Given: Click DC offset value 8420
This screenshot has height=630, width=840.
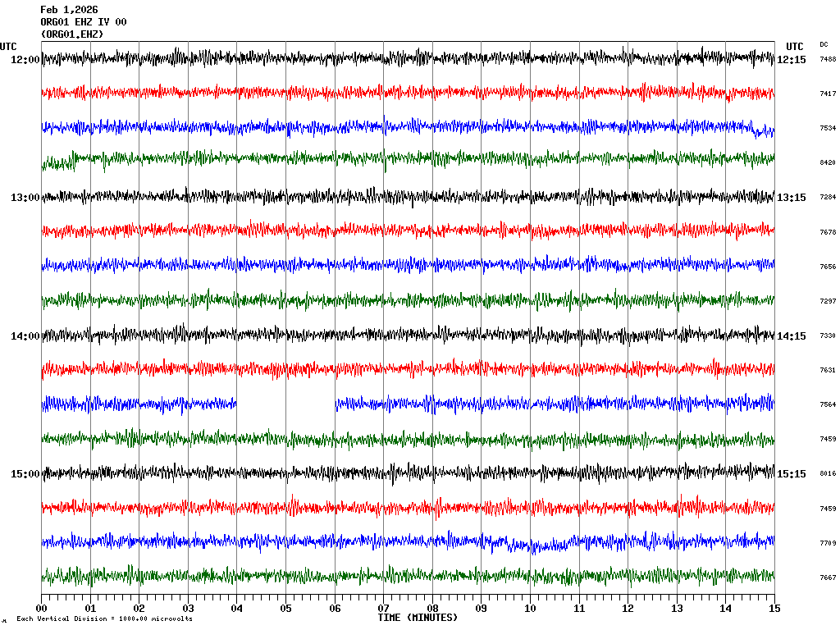Looking at the screenshot, I should click(x=828, y=163).
